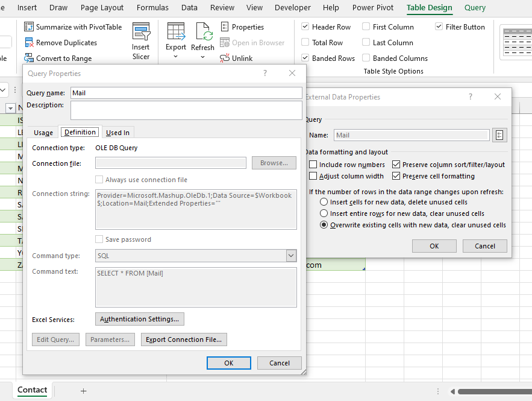This screenshot has height=401, width=532.
Task: Open the Command type dropdown
Action: tap(291, 256)
